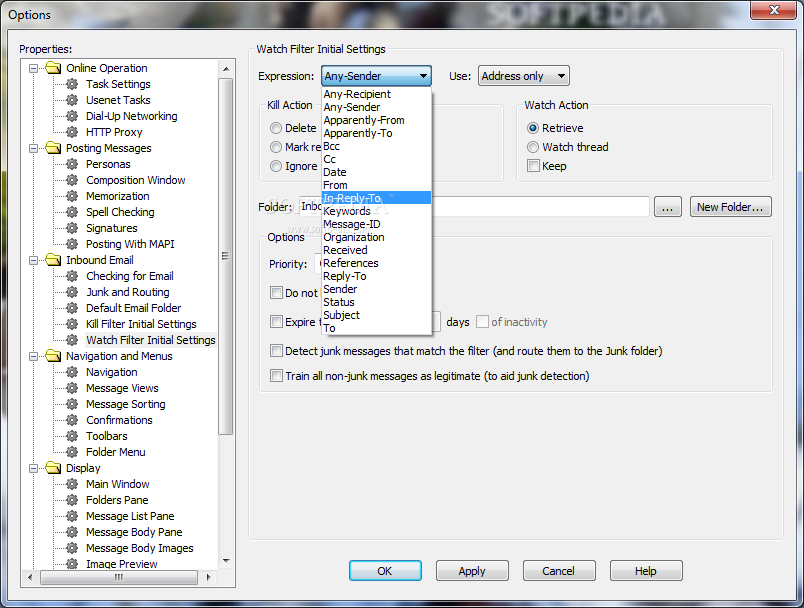Viewport: 804px width, 608px height.
Task: Click the gear icon beside Confirmations
Action: coord(72,420)
